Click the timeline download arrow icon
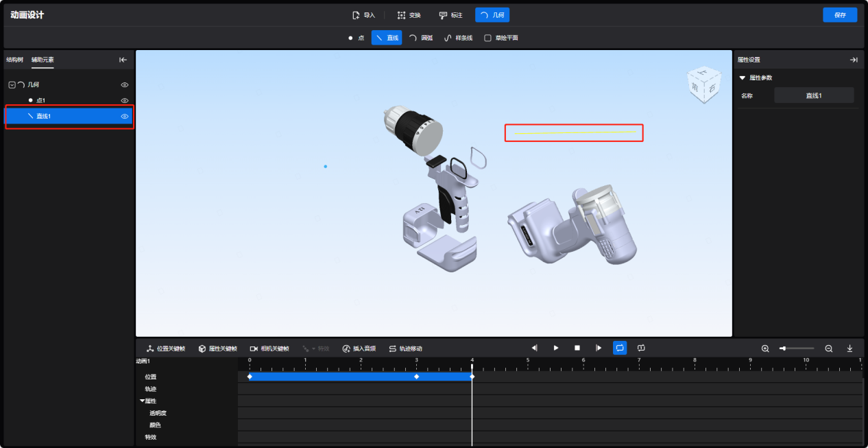The image size is (868, 448). point(849,349)
